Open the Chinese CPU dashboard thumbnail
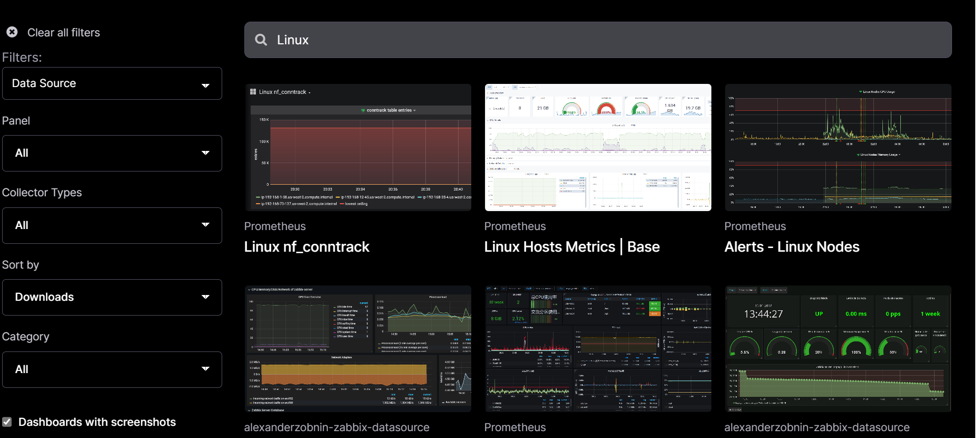 coord(598,349)
